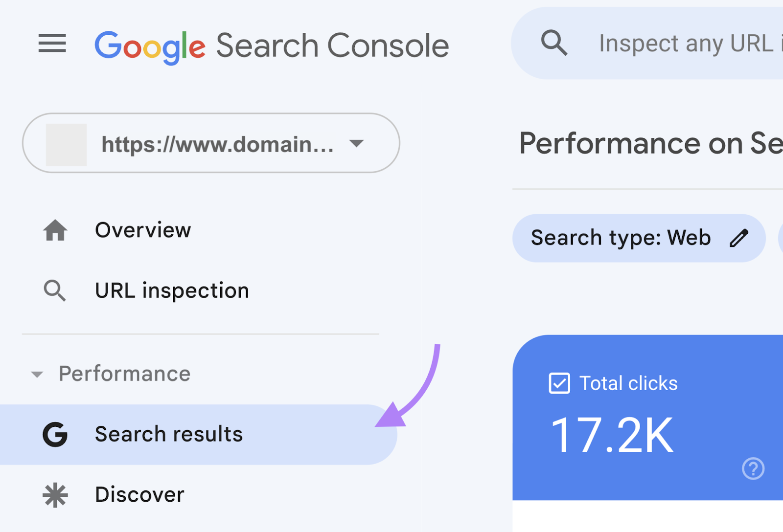Open the Search results report
This screenshot has width=783, height=532.
coord(168,434)
